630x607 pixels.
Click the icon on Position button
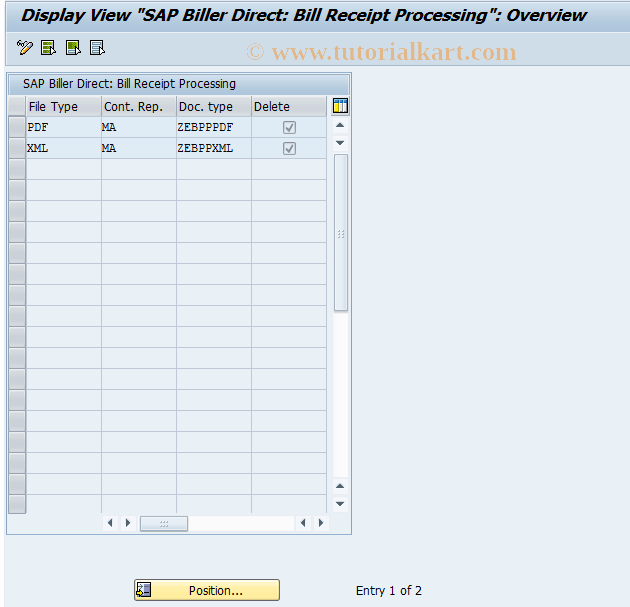(143, 590)
